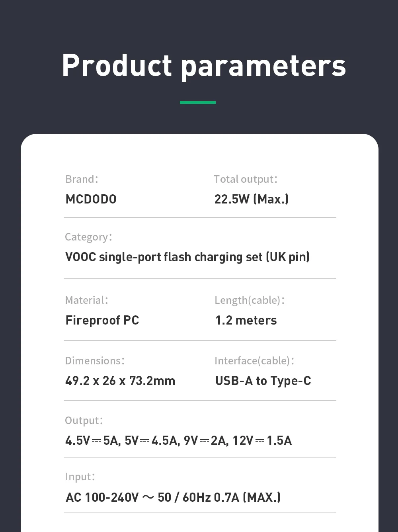Click the Input label
Viewport: 398px width, 532px height.
pyautogui.click(x=80, y=477)
